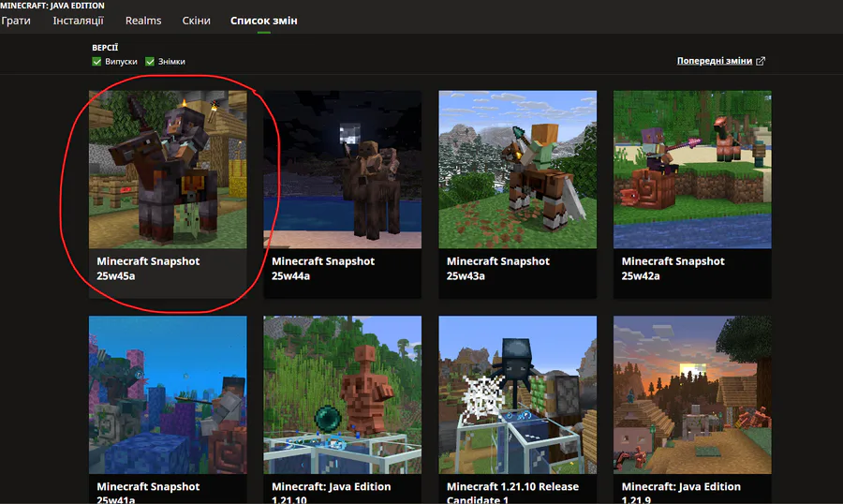
Task: Open the Realms tab
Action: 143,21
